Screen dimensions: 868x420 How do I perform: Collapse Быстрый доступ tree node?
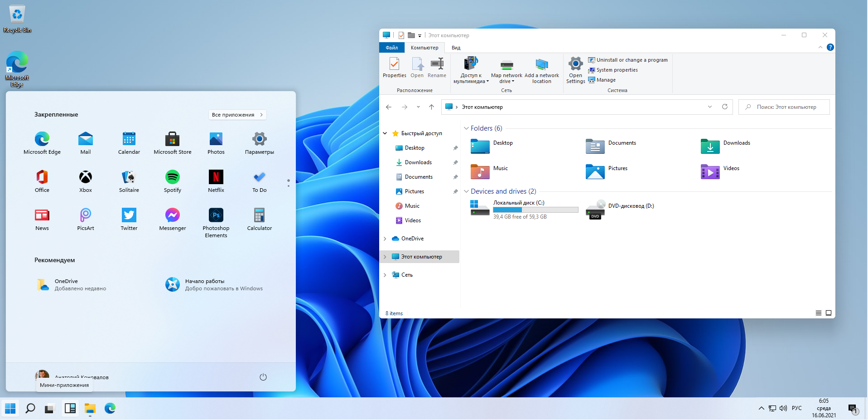385,133
